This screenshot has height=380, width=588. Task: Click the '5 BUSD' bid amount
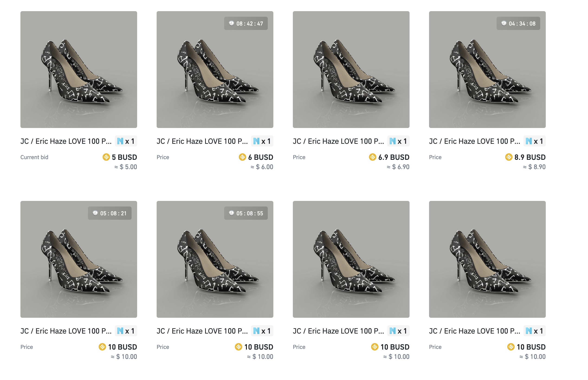[124, 157]
